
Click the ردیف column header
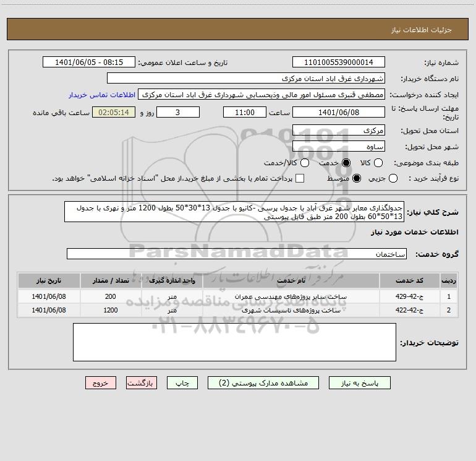[x=449, y=280]
